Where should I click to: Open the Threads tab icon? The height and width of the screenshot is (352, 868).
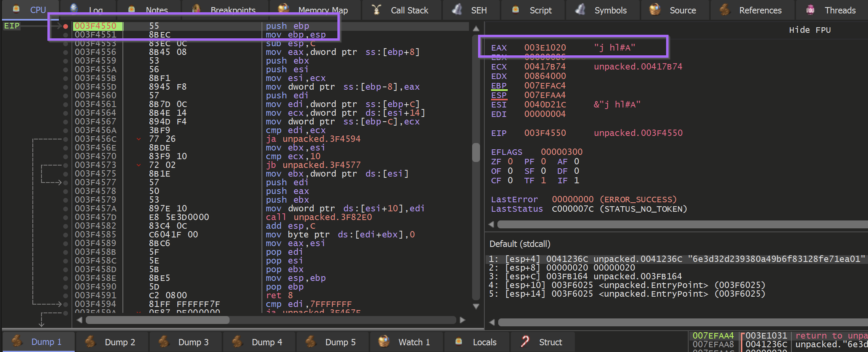(810, 9)
